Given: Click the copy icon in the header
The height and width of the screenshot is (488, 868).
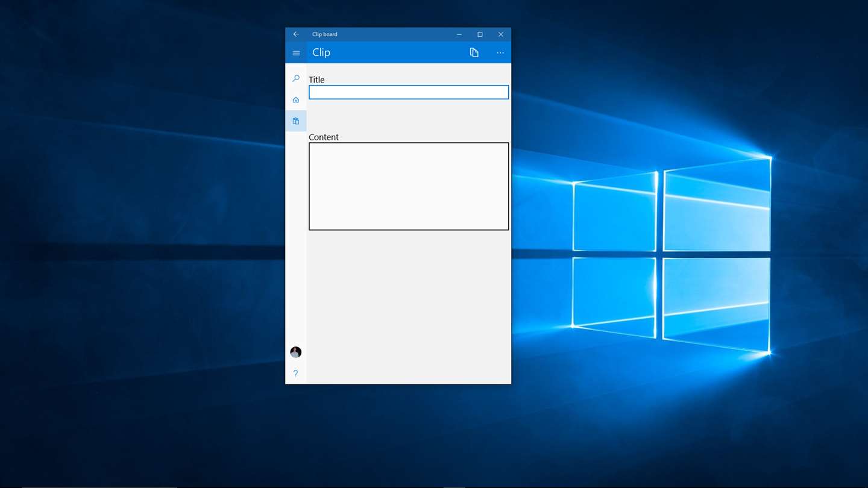Looking at the screenshot, I should click(474, 53).
